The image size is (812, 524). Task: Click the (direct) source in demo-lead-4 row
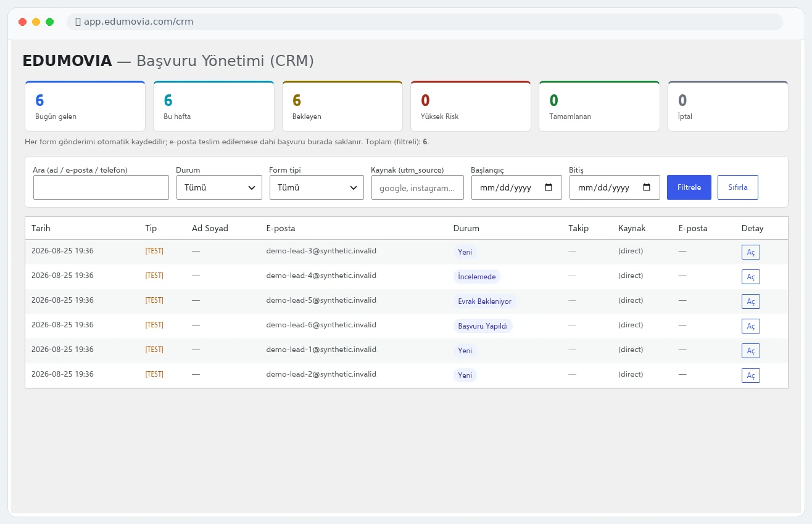[x=631, y=276]
